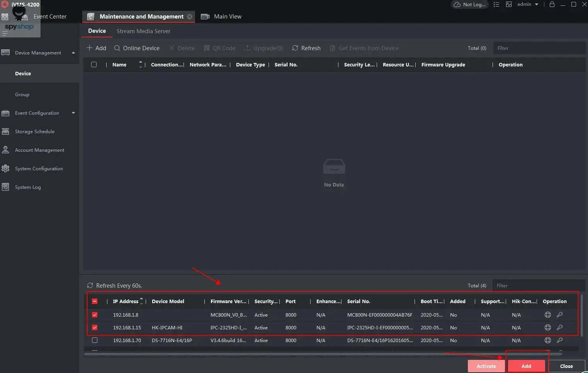The width and height of the screenshot is (588, 373).
Task: Expand the Event Configuration section
Action: [73, 113]
